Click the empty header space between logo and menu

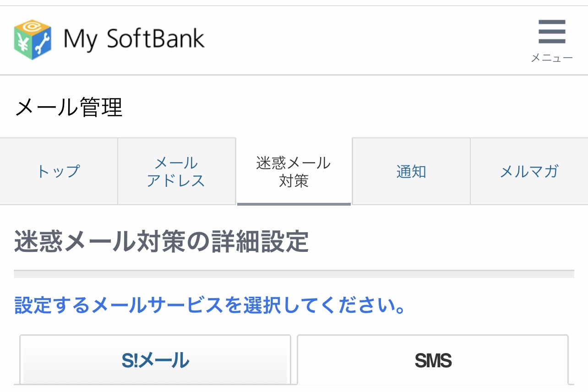click(366, 39)
